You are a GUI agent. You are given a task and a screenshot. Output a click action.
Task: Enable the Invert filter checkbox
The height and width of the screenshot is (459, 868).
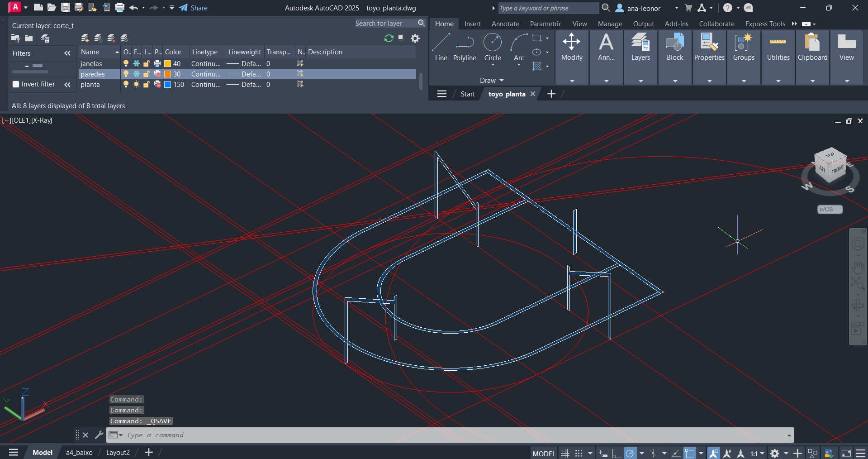tap(16, 84)
